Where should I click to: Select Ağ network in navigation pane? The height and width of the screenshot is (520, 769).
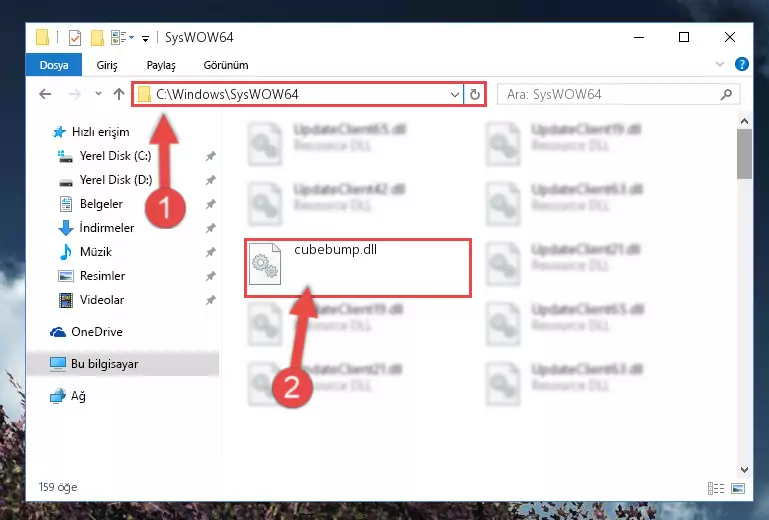click(x=78, y=396)
